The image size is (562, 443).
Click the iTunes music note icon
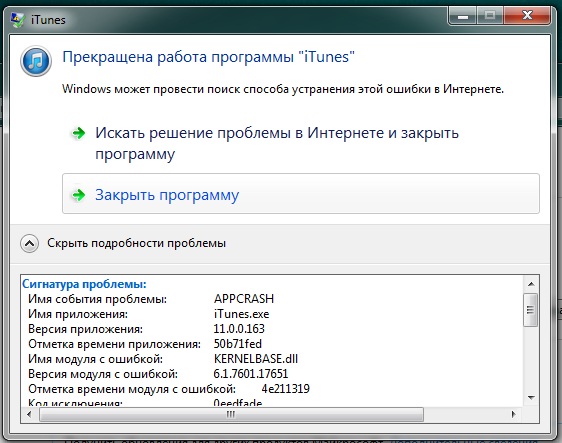point(36,61)
